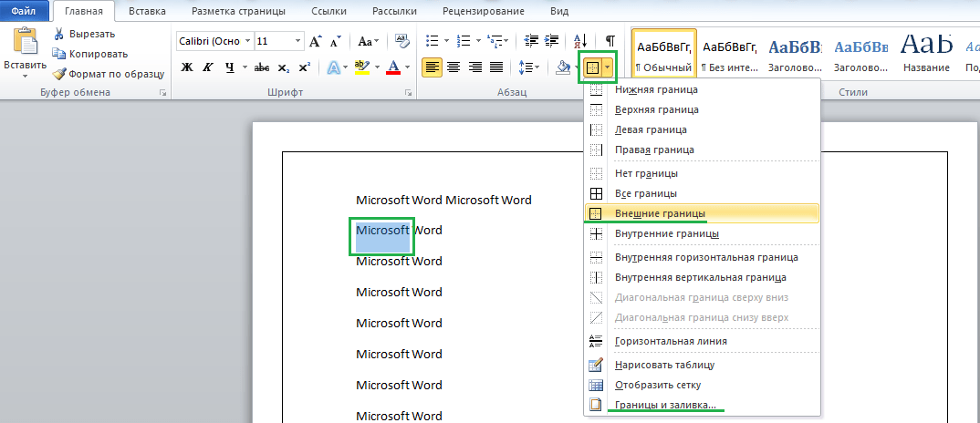The width and height of the screenshot is (980, 423).
Task: Open the line spacing menu
Action: 529,67
